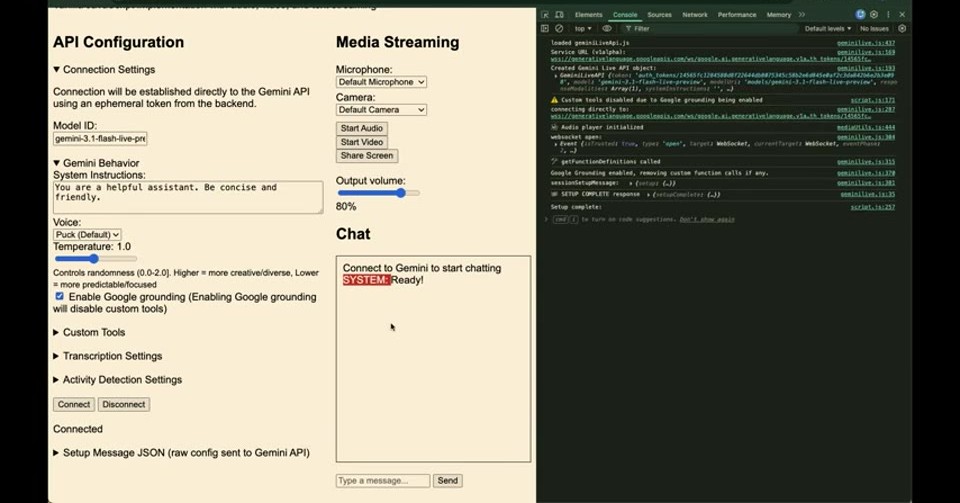Create a live expression with the eye icon
960x503 pixels.
[607, 28]
